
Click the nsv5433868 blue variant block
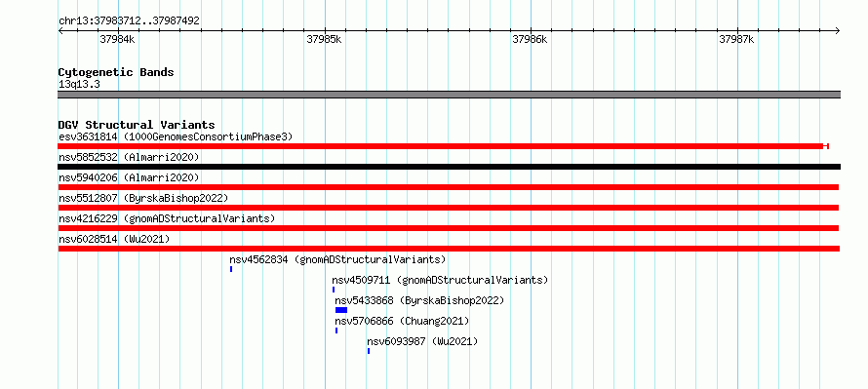point(341,310)
